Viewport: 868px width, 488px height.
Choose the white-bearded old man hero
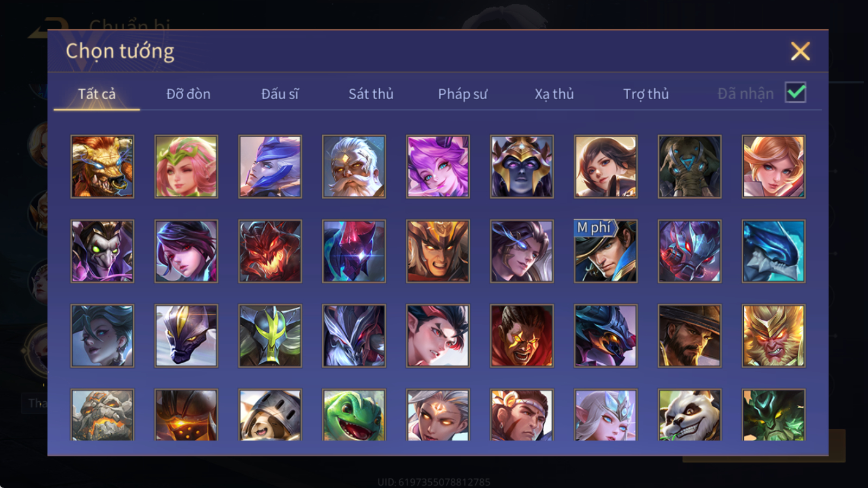pos(354,166)
